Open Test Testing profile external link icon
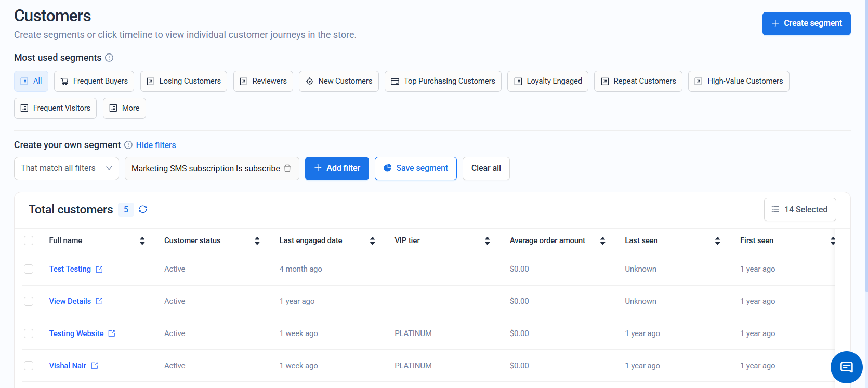The width and height of the screenshot is (868, 388). pos(99,270)
